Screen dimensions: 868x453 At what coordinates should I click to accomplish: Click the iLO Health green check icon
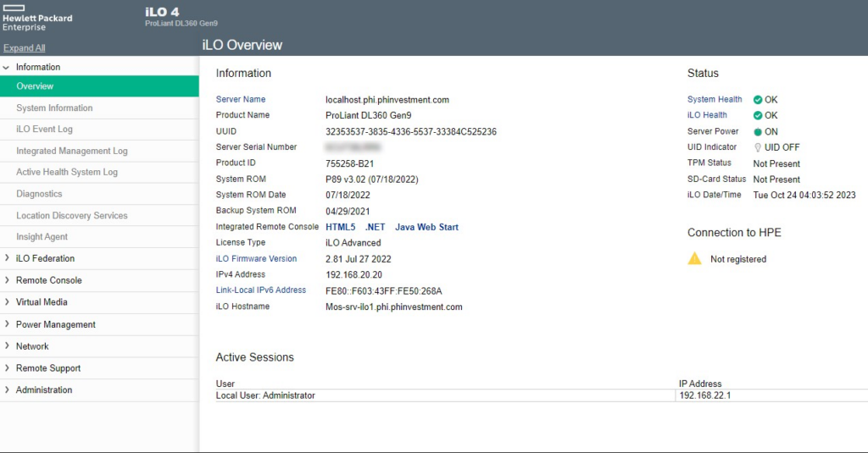point(757,116)
